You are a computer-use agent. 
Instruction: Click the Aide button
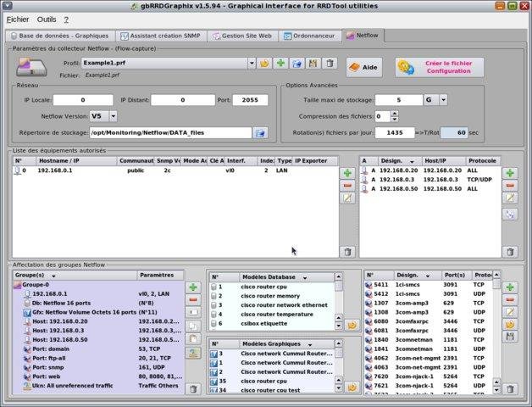[x=364, y=67]
